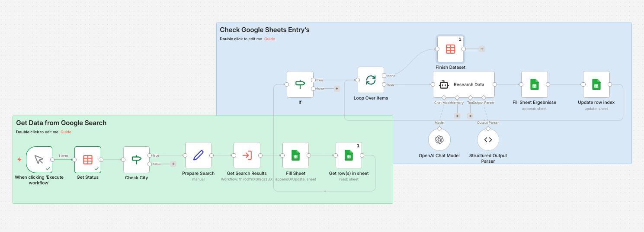Screen dimensions: 644x232
Task: Click the If condition node
Action: pyautogui.click(x=300, y=84)
